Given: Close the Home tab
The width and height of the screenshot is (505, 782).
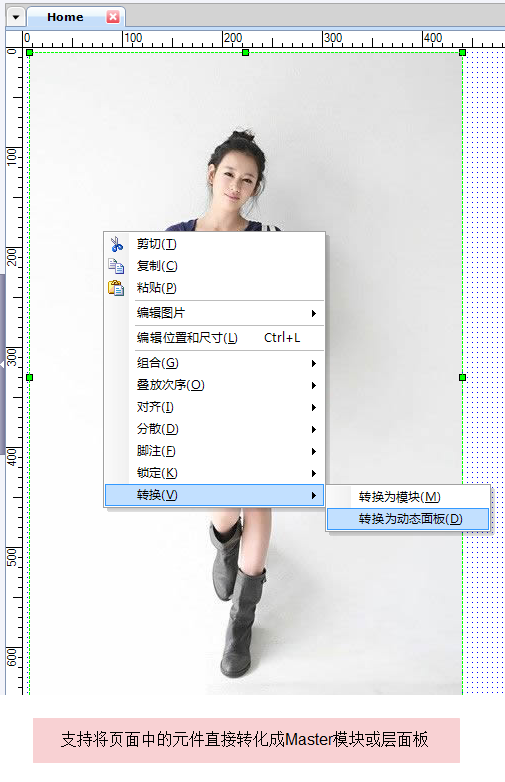Looking at the screenshot, I should click(113, 17).
